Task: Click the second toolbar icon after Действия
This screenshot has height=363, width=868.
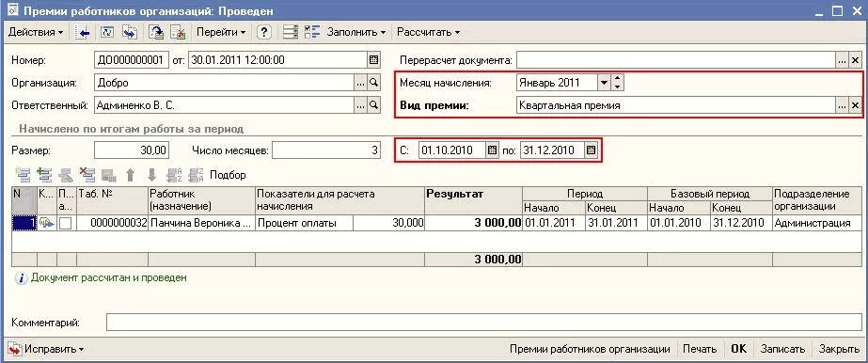Action: [107, 32]
